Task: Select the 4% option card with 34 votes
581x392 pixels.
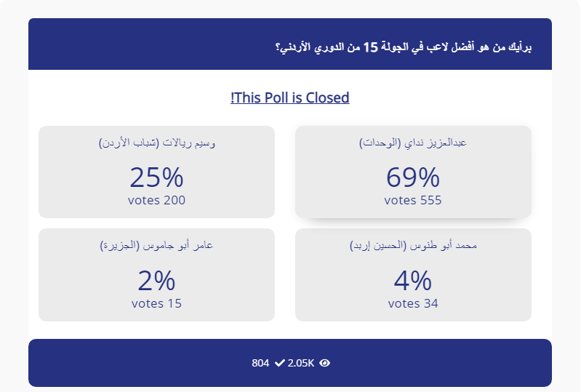Action: coord(413,275)
